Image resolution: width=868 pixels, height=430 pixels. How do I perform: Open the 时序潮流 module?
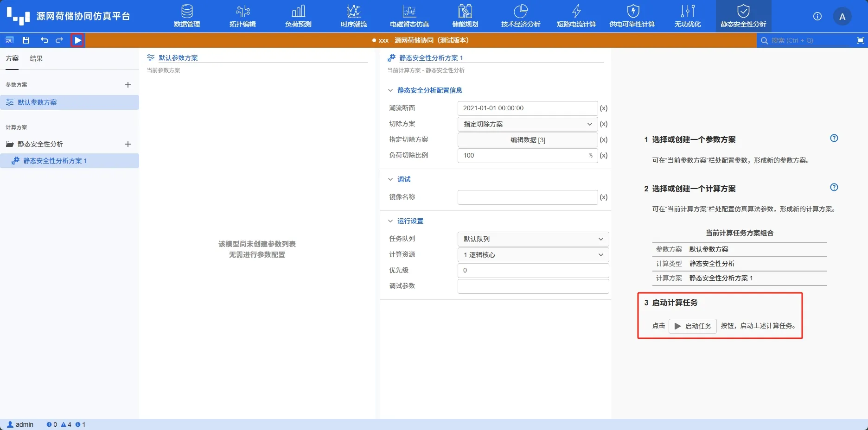click(354, 16)
